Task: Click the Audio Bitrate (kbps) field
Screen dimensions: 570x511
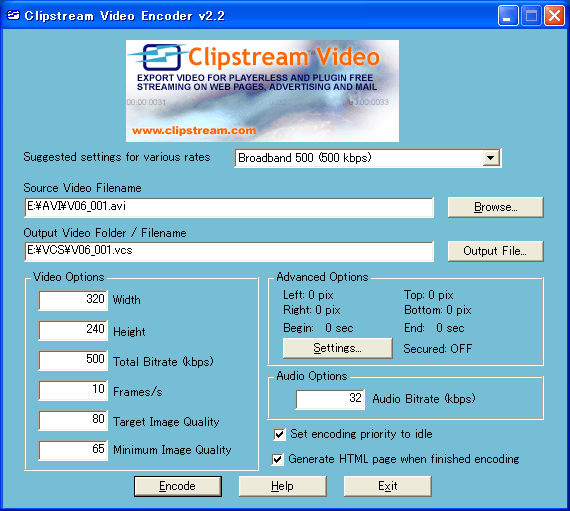Action: pos(330,399)
